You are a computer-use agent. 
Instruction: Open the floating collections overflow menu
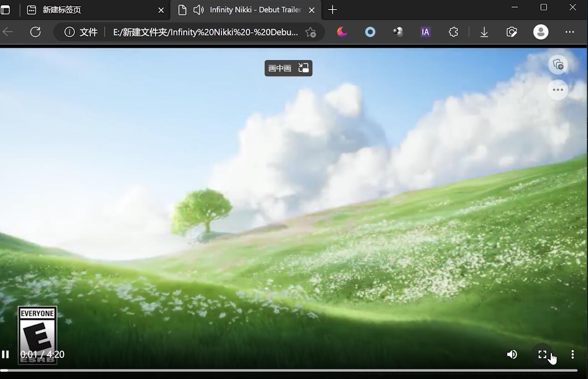558,90
